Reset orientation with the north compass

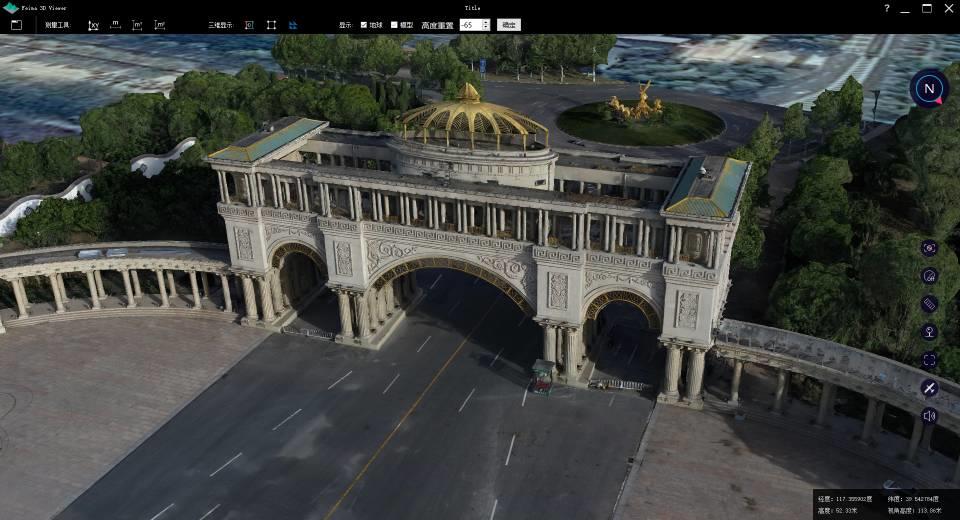[928, 88]
